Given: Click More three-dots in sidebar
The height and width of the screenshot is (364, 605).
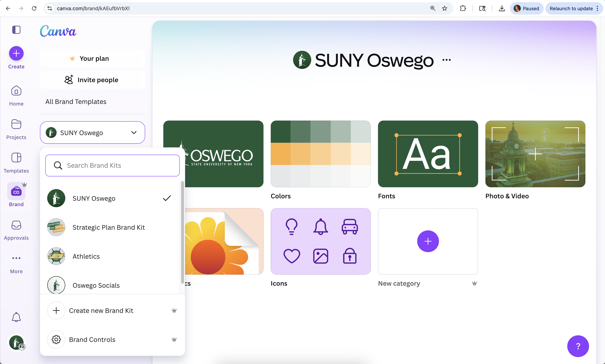Looking at the screenshot, I should tap(16, 258).
